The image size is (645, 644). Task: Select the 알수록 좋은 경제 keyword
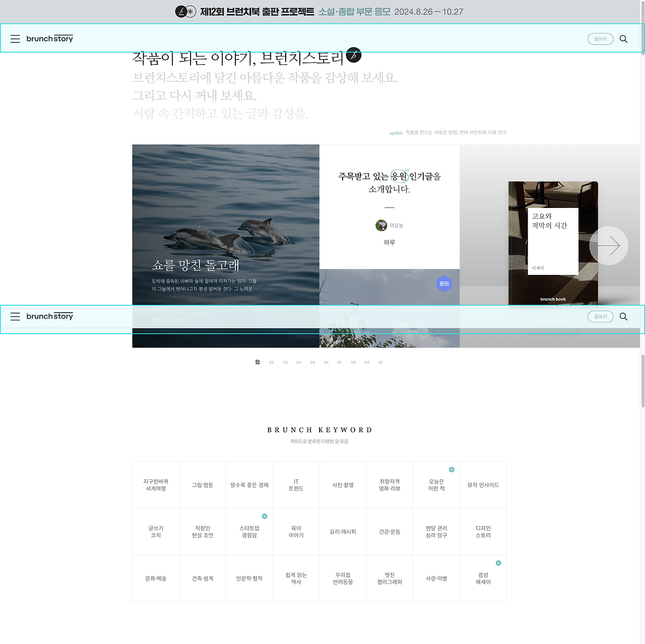249,485
